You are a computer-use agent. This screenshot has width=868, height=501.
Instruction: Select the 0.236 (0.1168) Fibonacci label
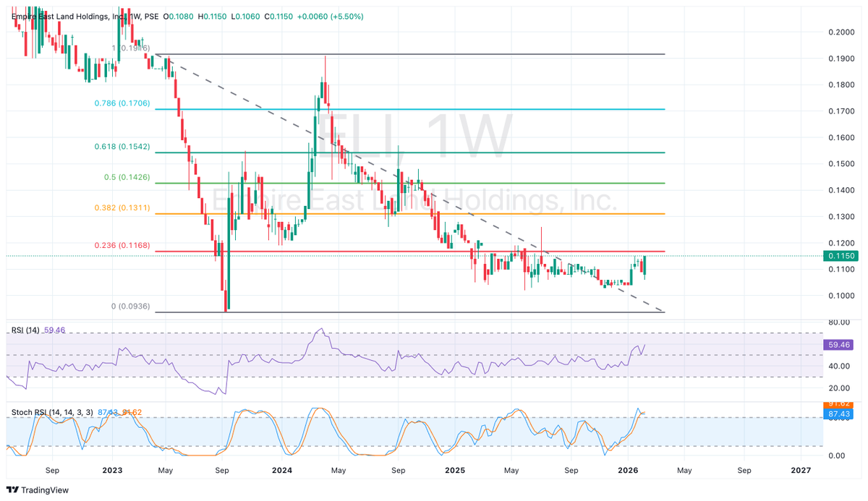point(122,245)
